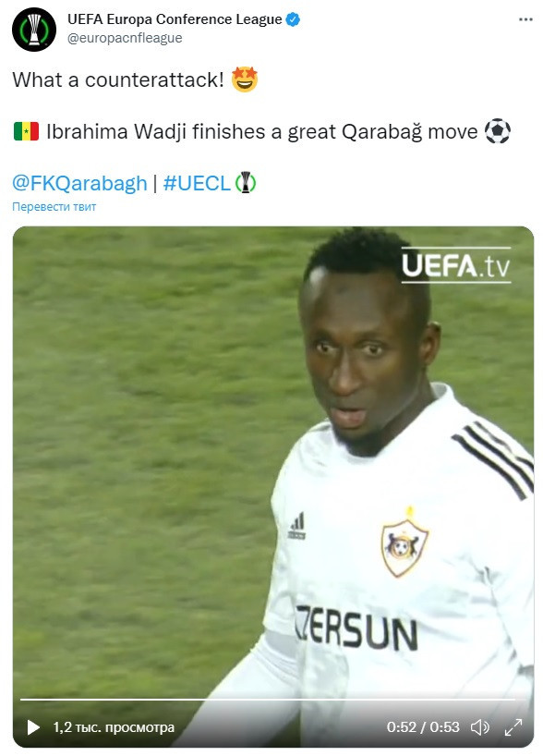Open the @europacnfleague handle

point(125,38)
